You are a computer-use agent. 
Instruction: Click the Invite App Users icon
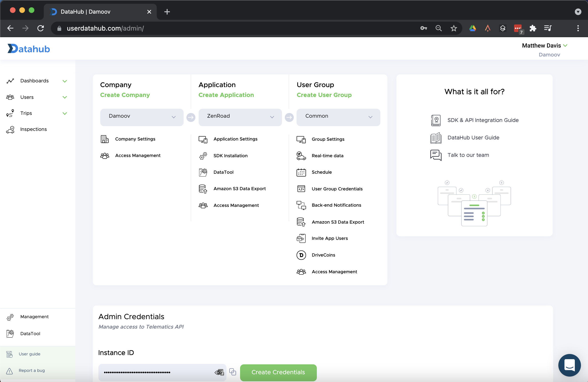point(301,238)
